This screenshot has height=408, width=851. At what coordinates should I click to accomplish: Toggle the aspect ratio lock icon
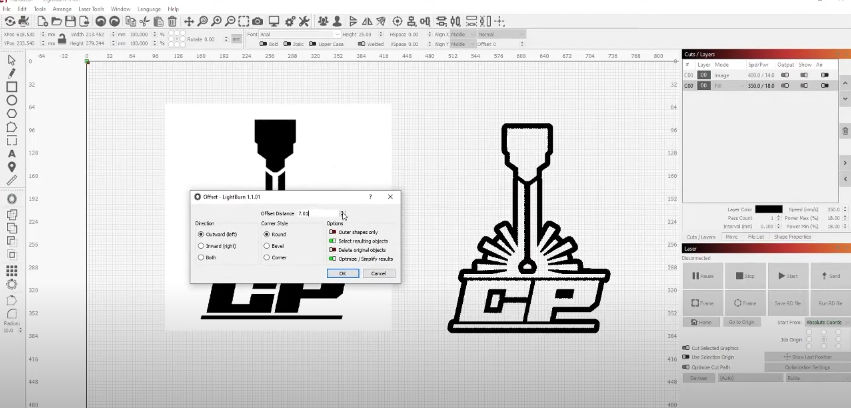point(62,39)
